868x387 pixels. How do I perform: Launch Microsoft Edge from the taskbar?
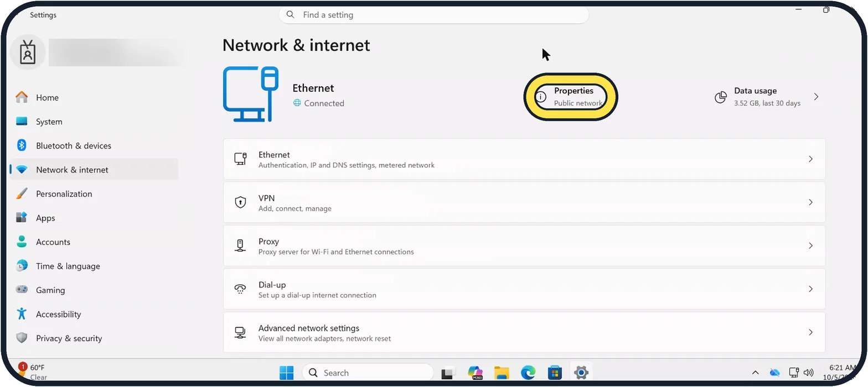tap(528, 373)
